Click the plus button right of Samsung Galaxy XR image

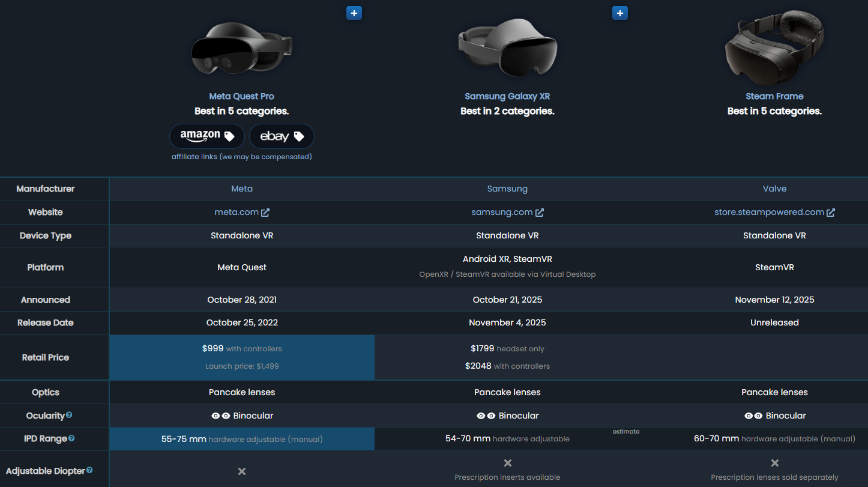tap(620, 13)
